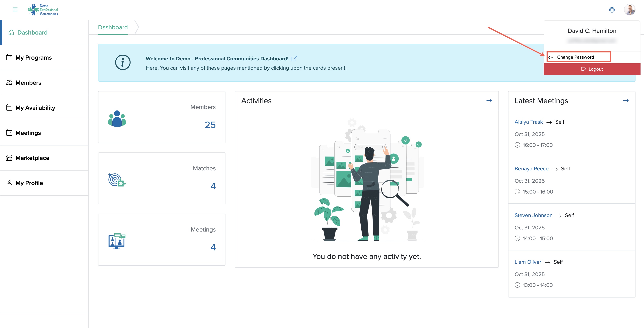Click the 13:00 - 14:00 meeting time
644x328 pixels.
(537, 285)
